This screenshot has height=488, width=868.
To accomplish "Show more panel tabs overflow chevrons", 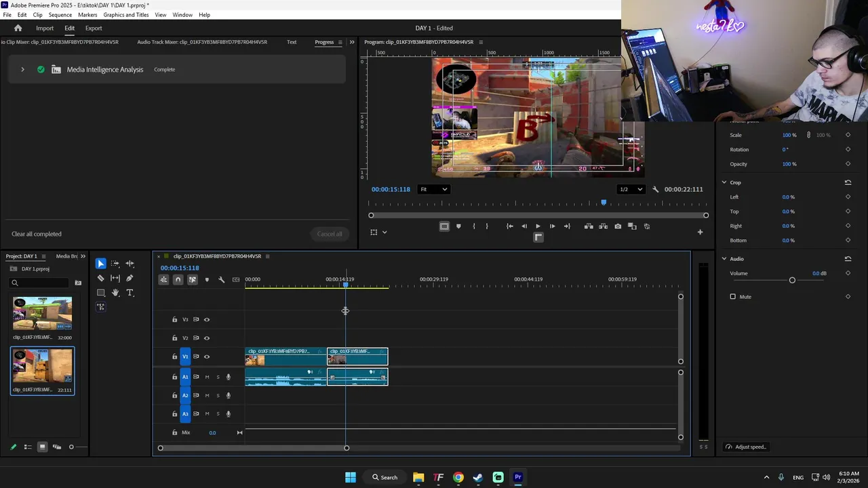I will pos(351,42).
